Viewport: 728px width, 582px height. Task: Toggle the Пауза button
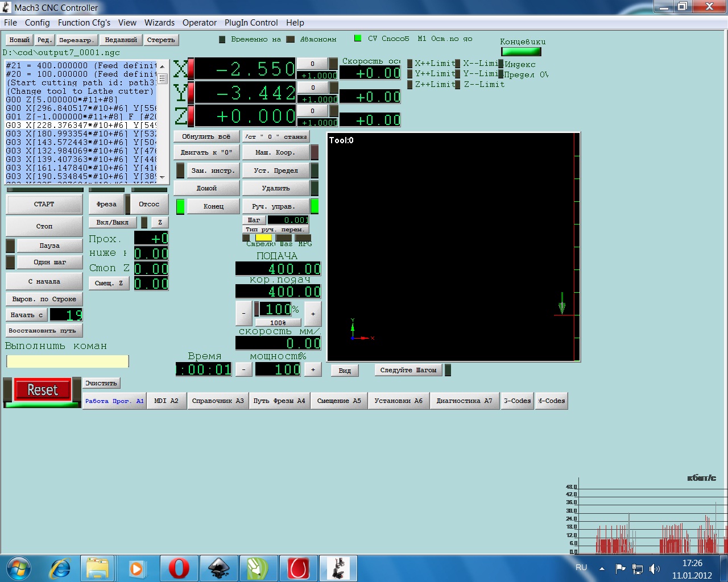[x=49, y=246]
